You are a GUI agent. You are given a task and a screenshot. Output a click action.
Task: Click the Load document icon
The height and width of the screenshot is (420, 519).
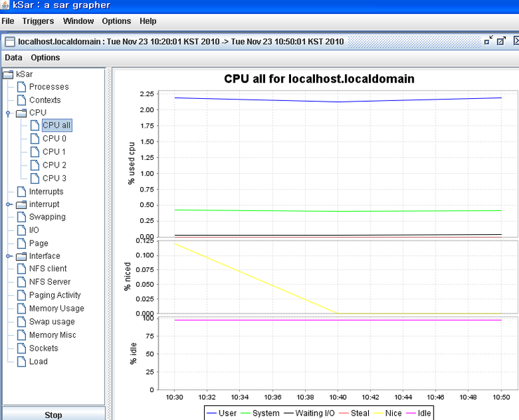(x=22, y=361)
